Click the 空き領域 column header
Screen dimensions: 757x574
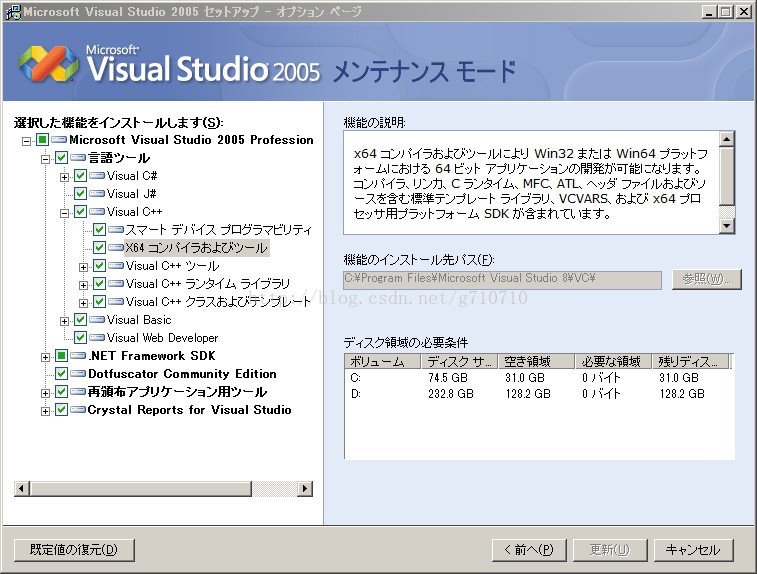coord(536,361)
